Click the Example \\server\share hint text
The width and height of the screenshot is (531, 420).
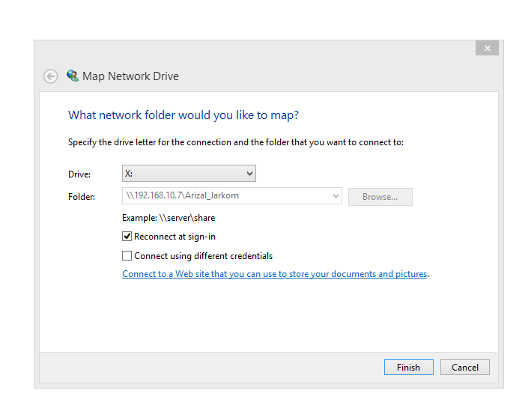(x=169, y=218)
